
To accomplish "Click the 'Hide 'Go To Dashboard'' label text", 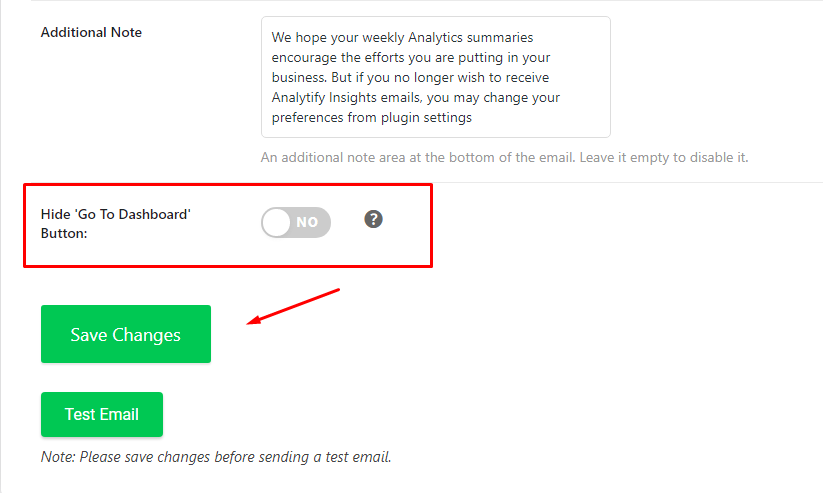I will click(115, 214).
